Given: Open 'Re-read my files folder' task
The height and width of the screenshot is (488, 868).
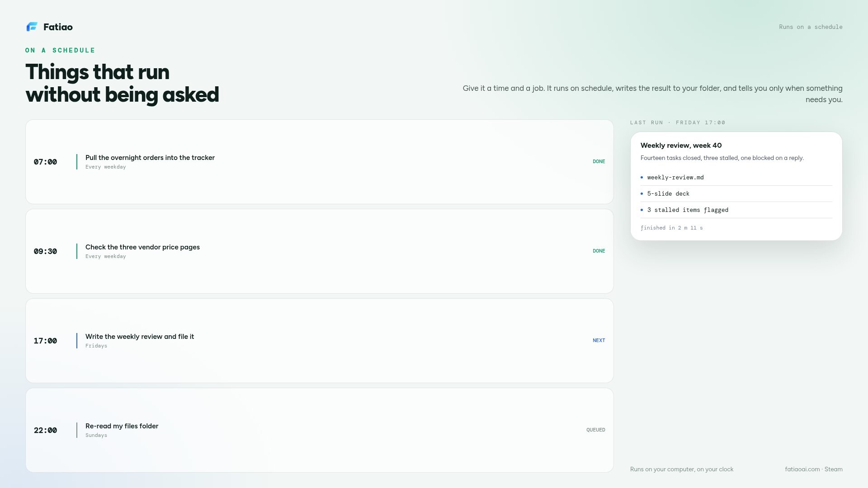Looking at the screenshot, I should click(122, 426).
